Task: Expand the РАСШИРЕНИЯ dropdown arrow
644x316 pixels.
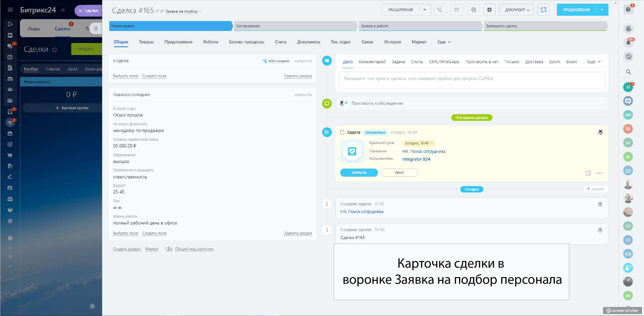Action: (424, 10)
